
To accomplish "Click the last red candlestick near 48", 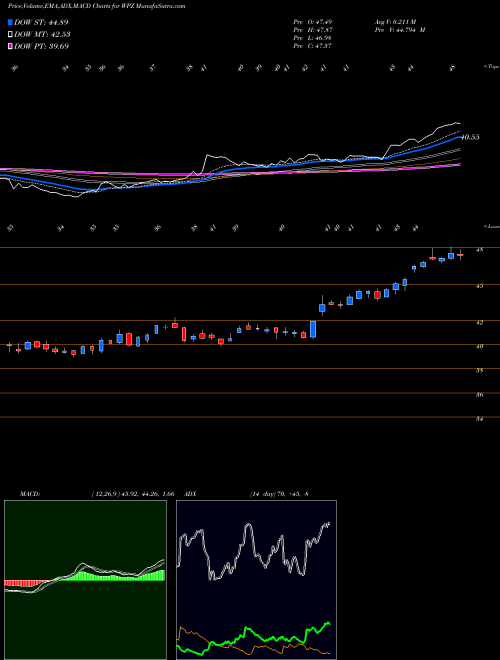I will 460,255.
